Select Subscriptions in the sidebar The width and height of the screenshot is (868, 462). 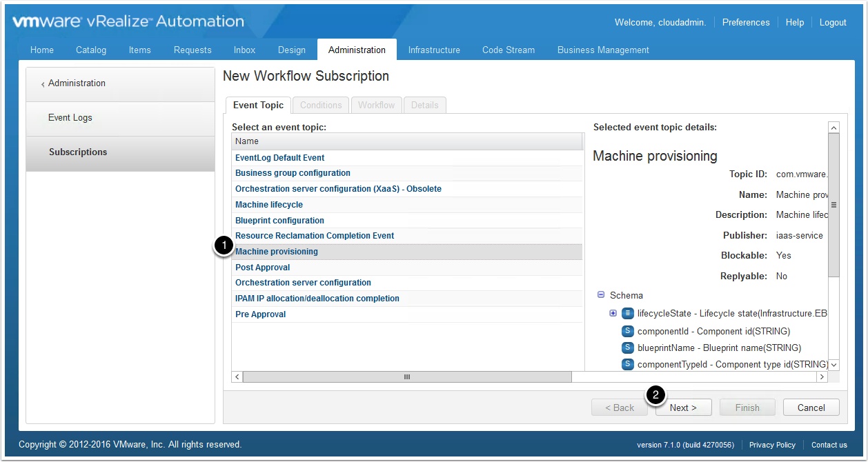(x=120, y=153)
